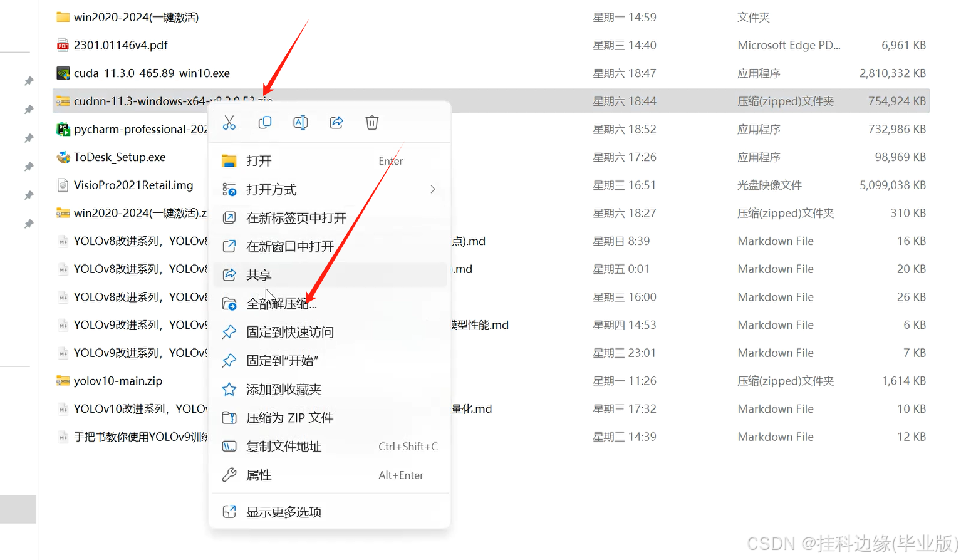Select the 手把书教你使用YOLOv9 markdown file
Screen dimensions: 961x560
tap(141, 437)
